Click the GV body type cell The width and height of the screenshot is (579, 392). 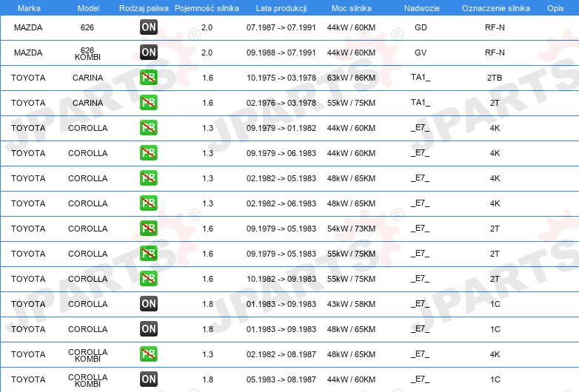pyautogui.click(x=421, y=53)
